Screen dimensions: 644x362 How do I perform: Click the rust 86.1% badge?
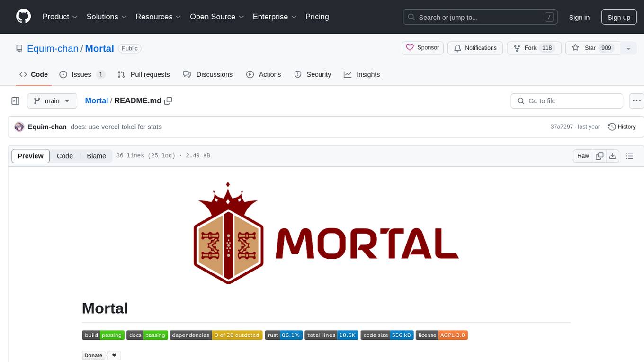click(x=284, y=335)
